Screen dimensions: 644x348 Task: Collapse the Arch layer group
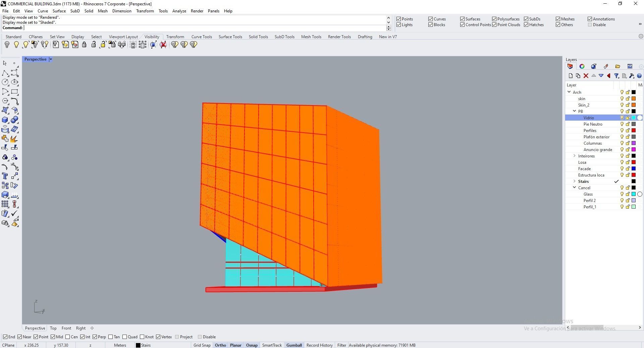[569, 92]
